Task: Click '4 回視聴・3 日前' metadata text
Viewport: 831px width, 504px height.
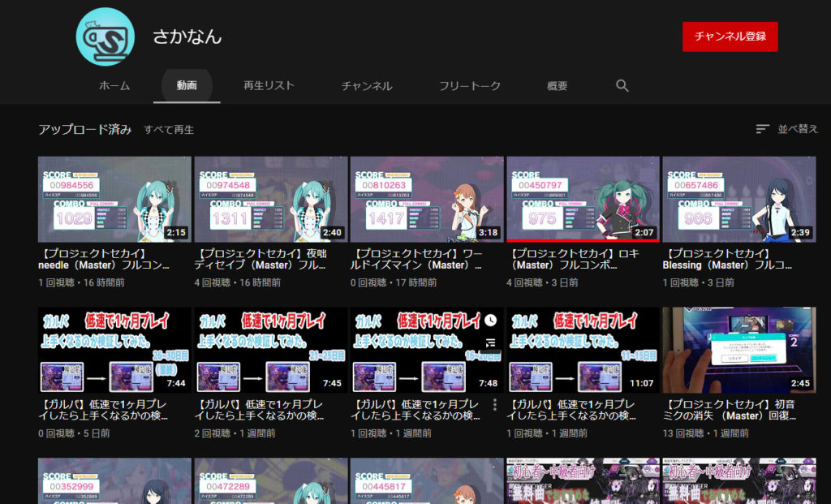Action: [542, 283]
